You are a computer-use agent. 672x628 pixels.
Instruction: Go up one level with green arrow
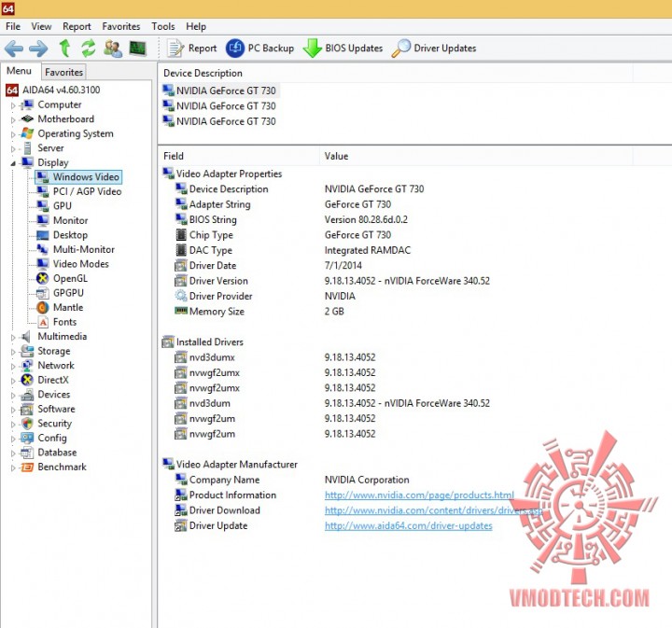[64, 48]
